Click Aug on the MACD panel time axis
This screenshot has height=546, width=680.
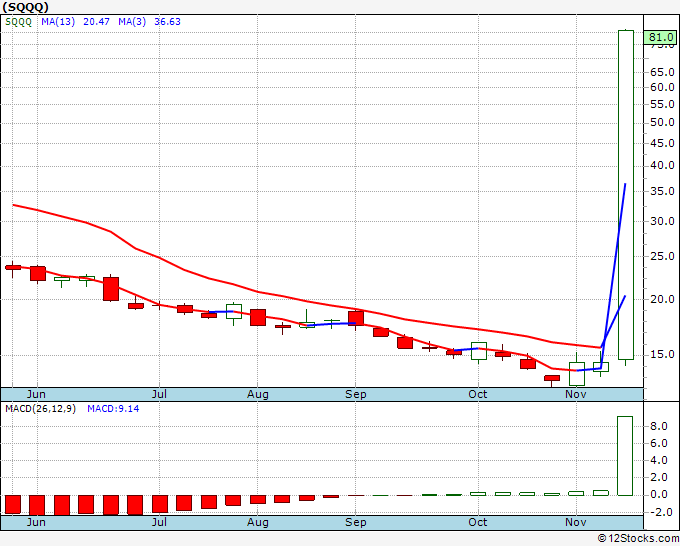(x=258, y=522)
